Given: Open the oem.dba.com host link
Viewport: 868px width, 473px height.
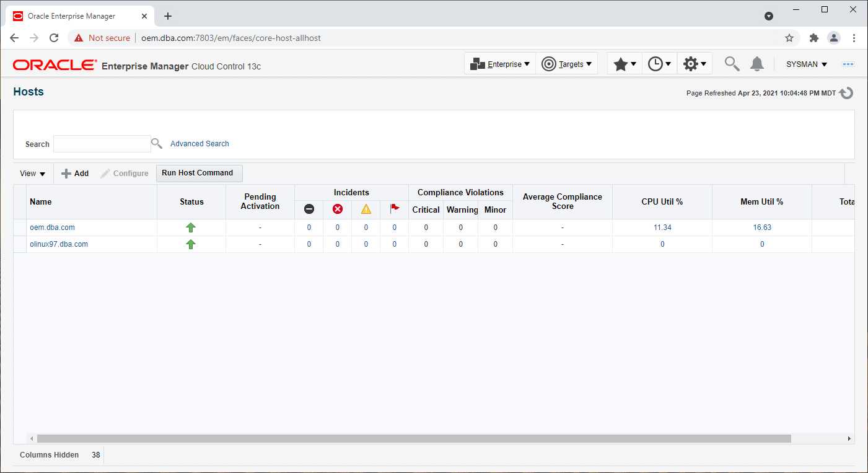Looking at the screenshot, I should (52, 228).
